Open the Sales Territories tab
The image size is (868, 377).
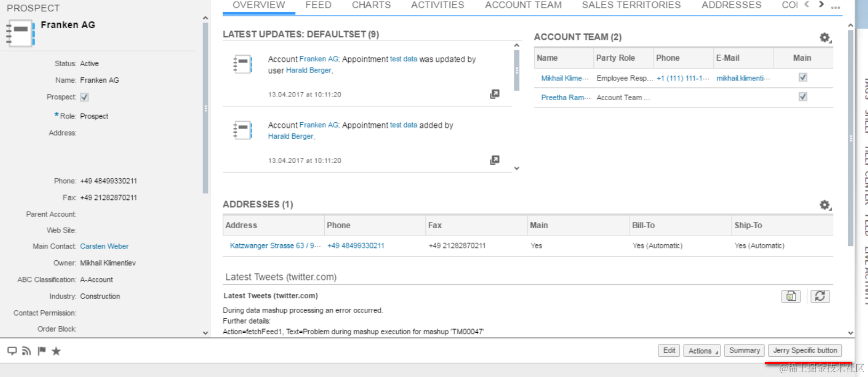(x=631, y=5)
